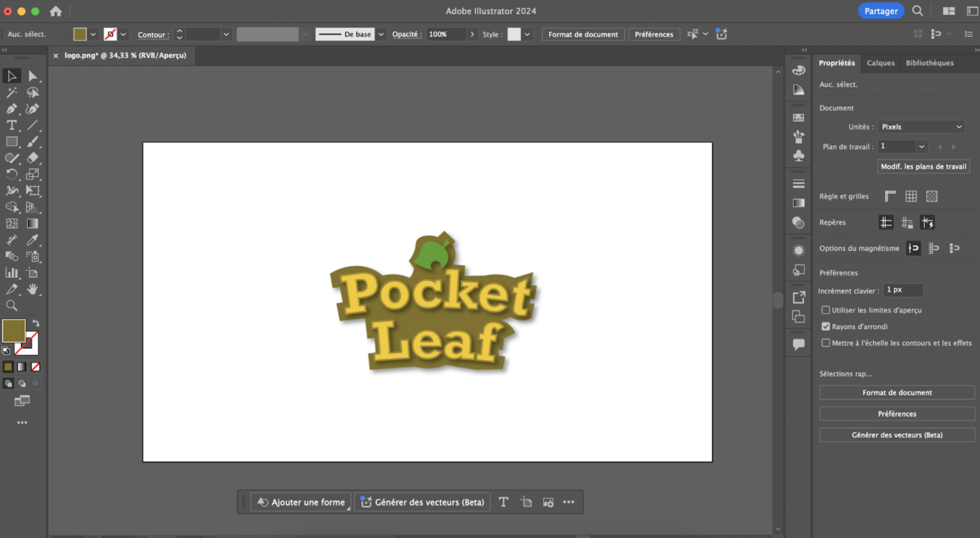Open Unités Pixels dropdown
980x538 pixels.
click(x=921, y=127)
